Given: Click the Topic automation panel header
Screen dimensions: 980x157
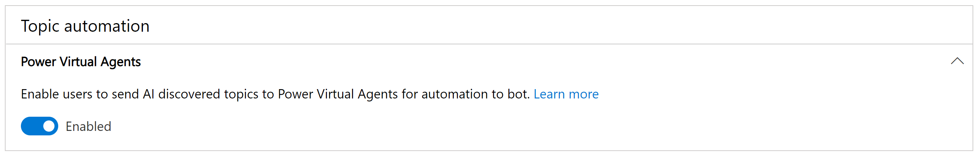Looking at the screenshot, I should pos(489,25).
